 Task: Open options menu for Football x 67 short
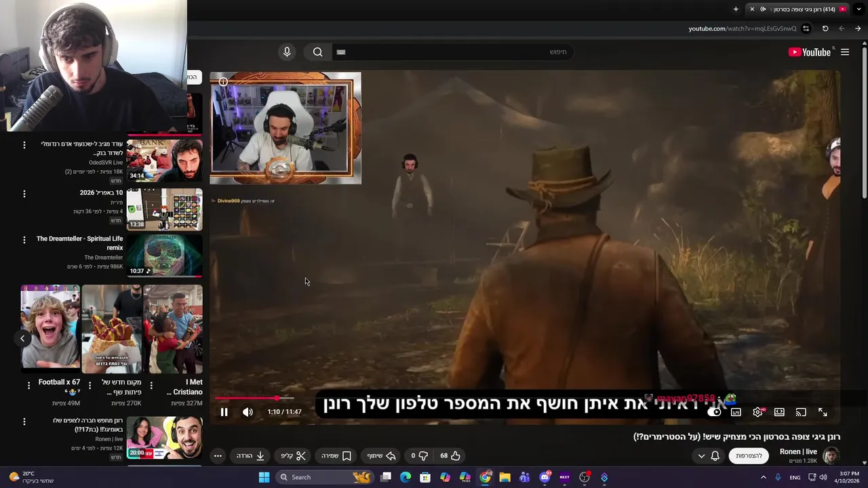click(28, 386)
